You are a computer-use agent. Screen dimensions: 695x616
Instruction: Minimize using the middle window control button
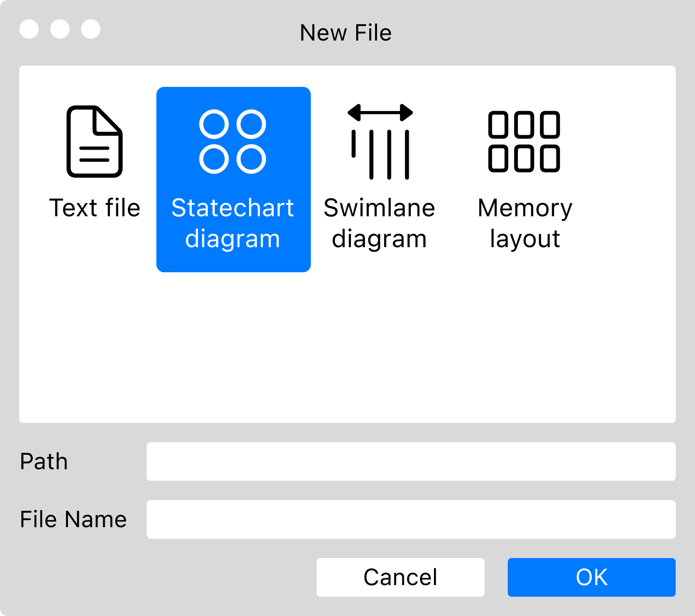pyautogui.click(x=60, y=29)
